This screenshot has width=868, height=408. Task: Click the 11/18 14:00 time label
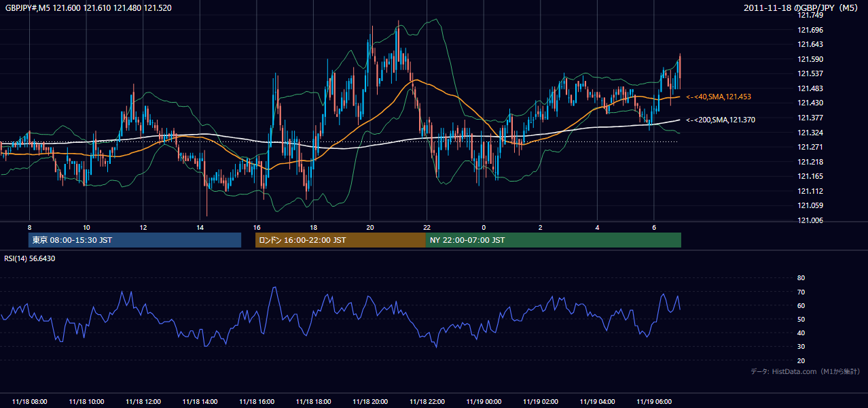(200, 402)
